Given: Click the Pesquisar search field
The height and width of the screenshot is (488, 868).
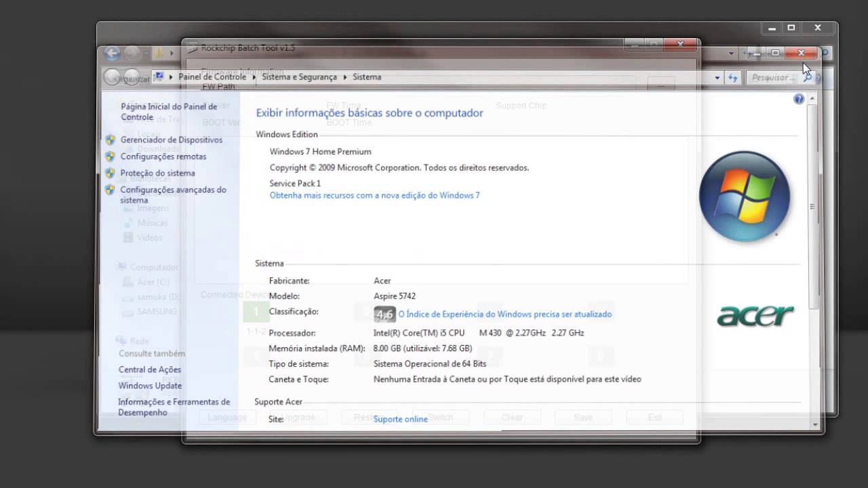Looking at the screenshot, I should (773, 77).
